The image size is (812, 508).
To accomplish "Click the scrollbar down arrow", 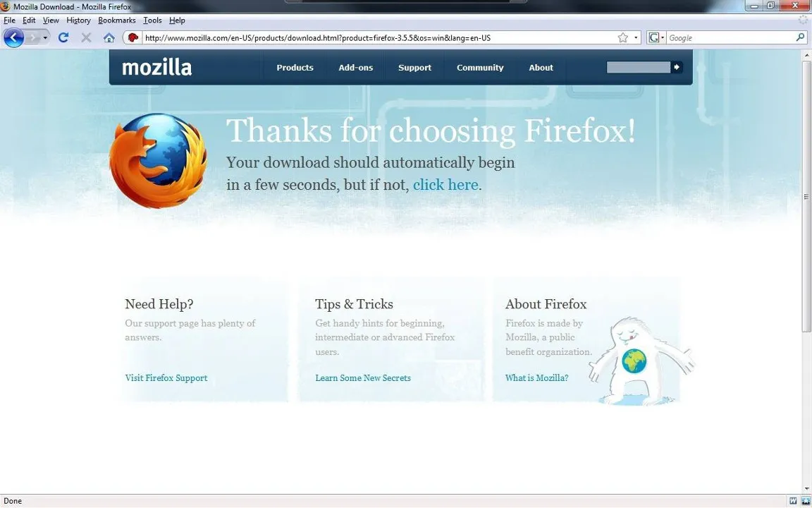I will (x=806, y=489).
